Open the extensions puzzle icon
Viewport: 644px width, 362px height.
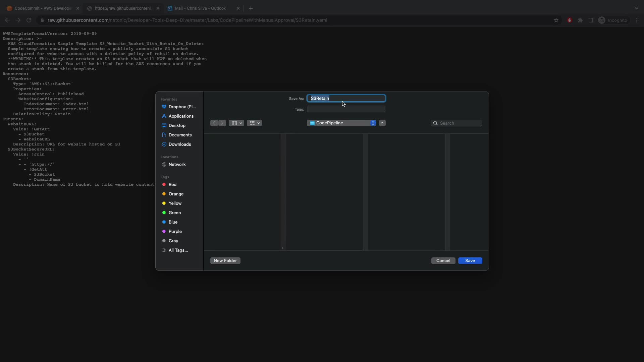tap(580, 20)
